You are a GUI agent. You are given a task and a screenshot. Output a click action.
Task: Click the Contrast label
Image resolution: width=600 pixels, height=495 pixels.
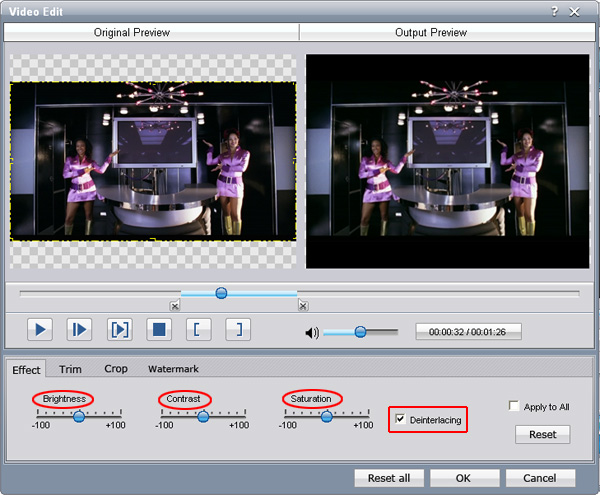tap(183, 399)
